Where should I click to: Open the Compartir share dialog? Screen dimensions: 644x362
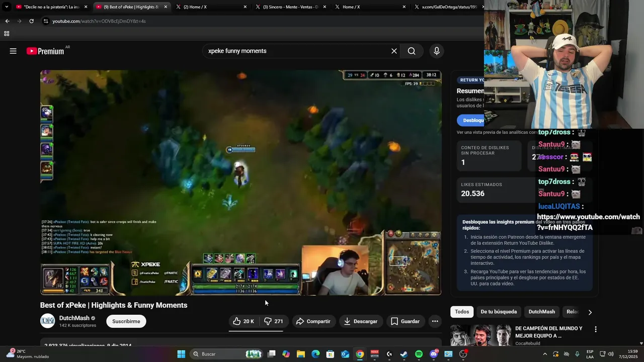tap(313, 321)
